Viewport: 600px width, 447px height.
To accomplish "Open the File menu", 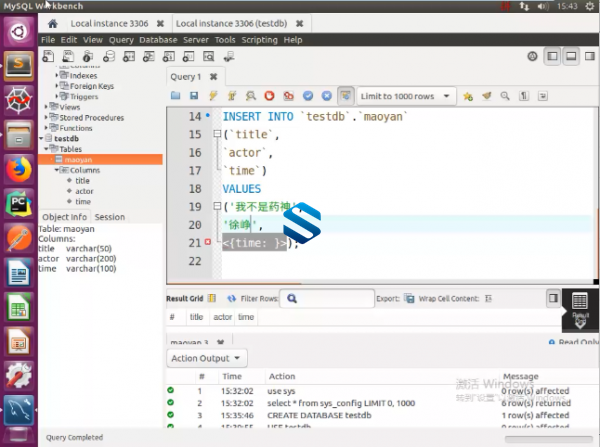I will (x=48, y=40).
